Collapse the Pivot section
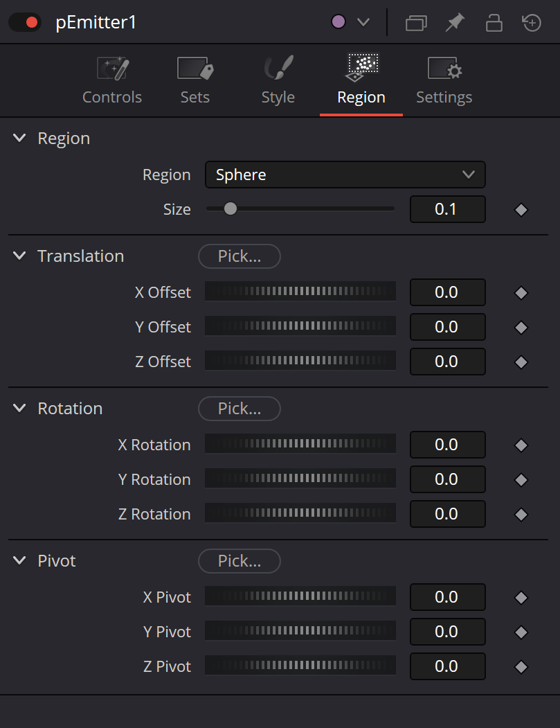This screenshot has width=560, height=728. coord(19,560)
